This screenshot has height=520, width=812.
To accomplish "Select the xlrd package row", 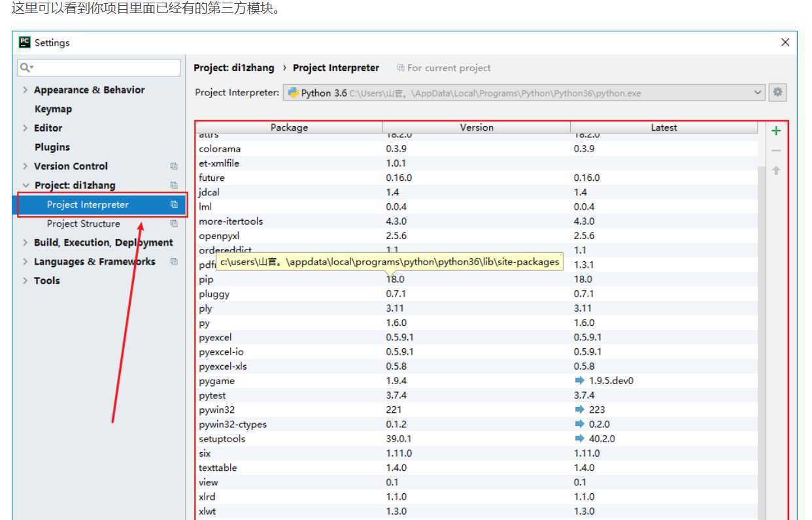I will click(477, 496).
